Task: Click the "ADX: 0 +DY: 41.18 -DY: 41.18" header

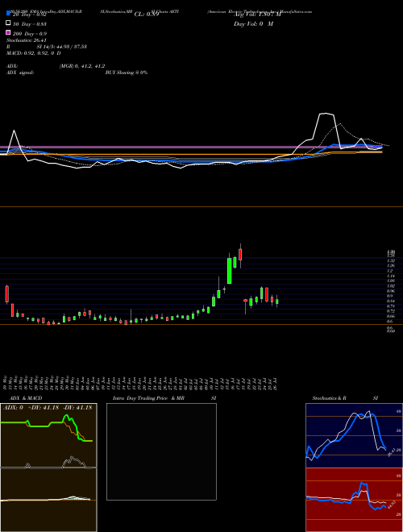Action: pos(48,408)
